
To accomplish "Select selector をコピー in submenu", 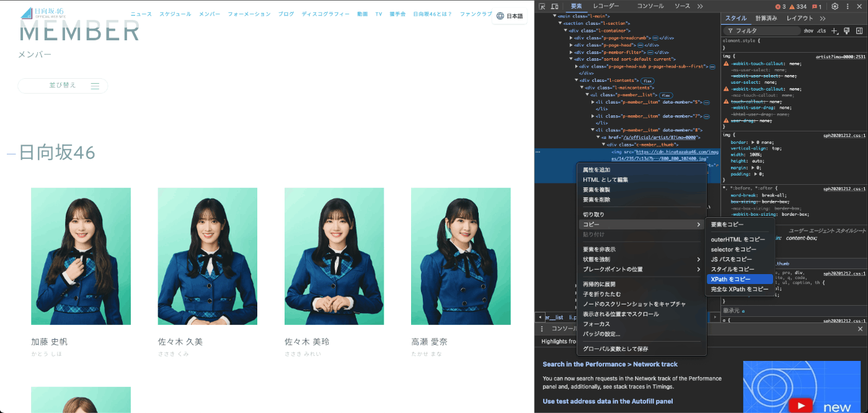I will point(740,249).
